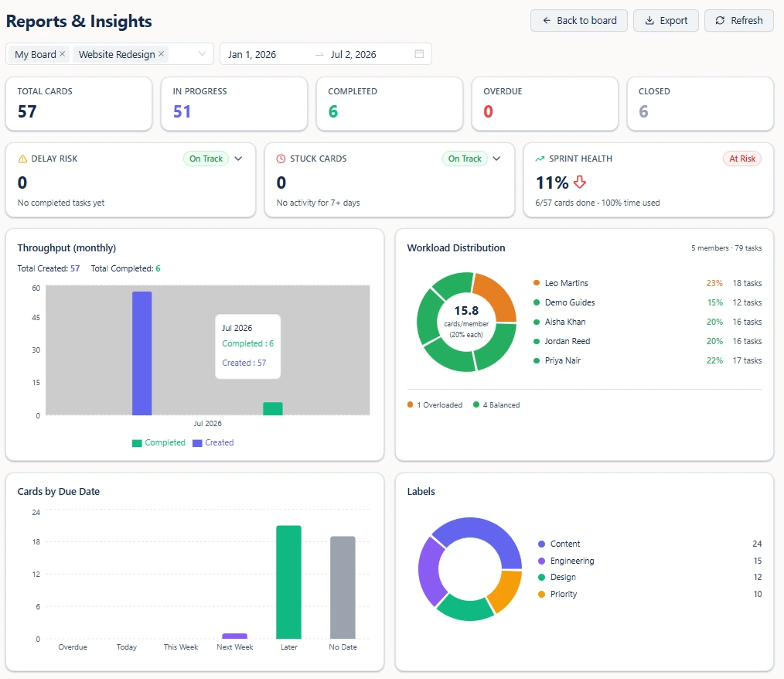Click the Total Completed: 6 text
The height and width of the screenshot is (679, 784).
[x=125, y=268]
